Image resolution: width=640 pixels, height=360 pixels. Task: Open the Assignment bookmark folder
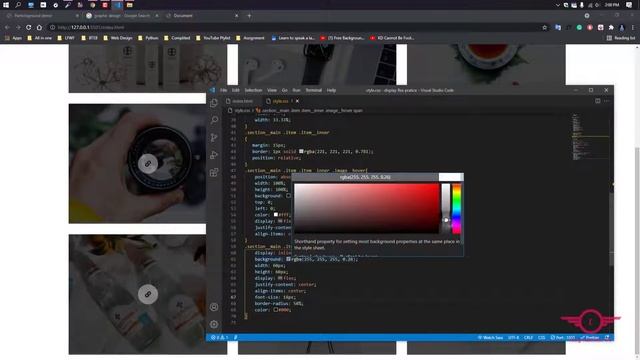[x=250, y=38]
